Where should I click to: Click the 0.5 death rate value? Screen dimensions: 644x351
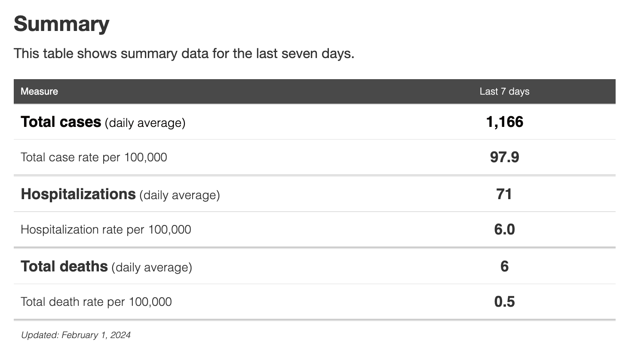(504, 302)
